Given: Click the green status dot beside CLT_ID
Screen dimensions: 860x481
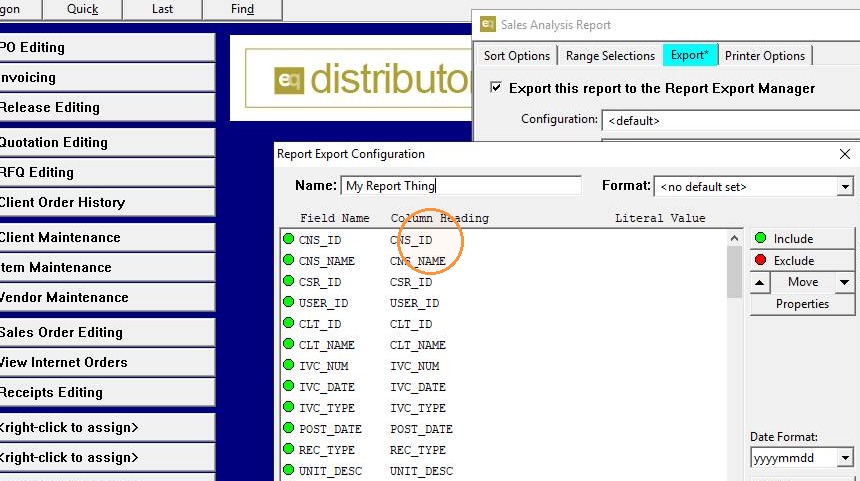Looking at the screenshot, I should click(288, 322).
